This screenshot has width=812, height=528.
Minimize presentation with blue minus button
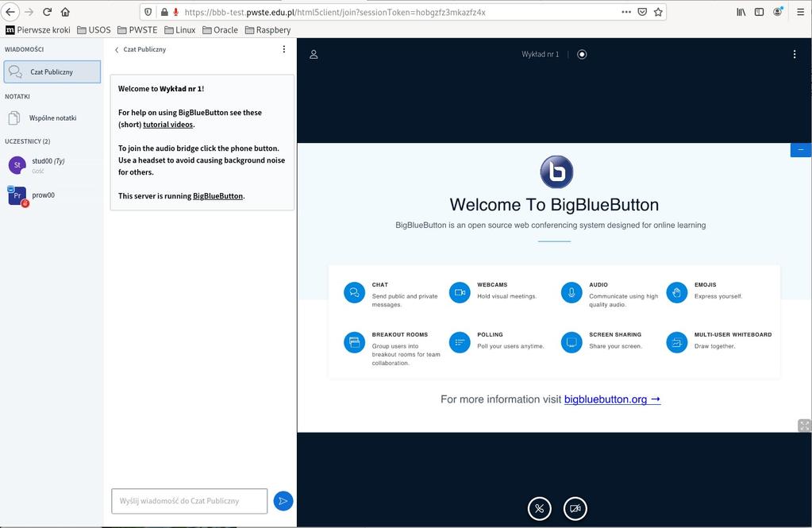pyautogui.click(x=801, y=150)
